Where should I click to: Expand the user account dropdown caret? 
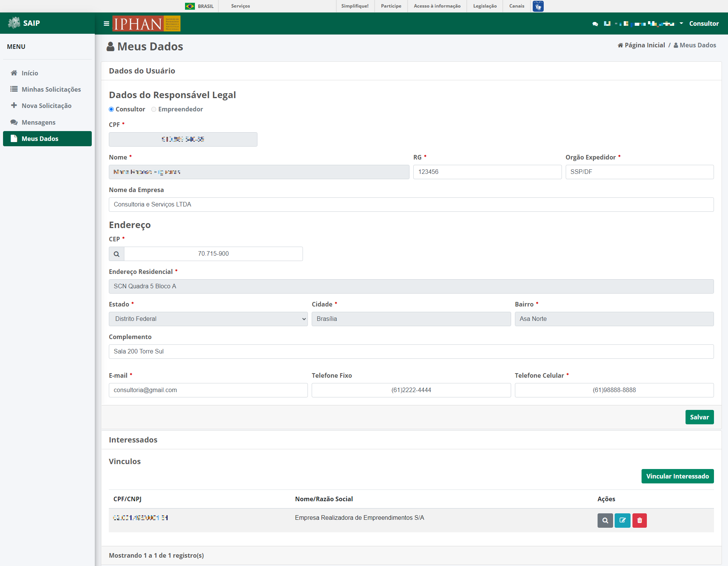(x=681, y=23)
